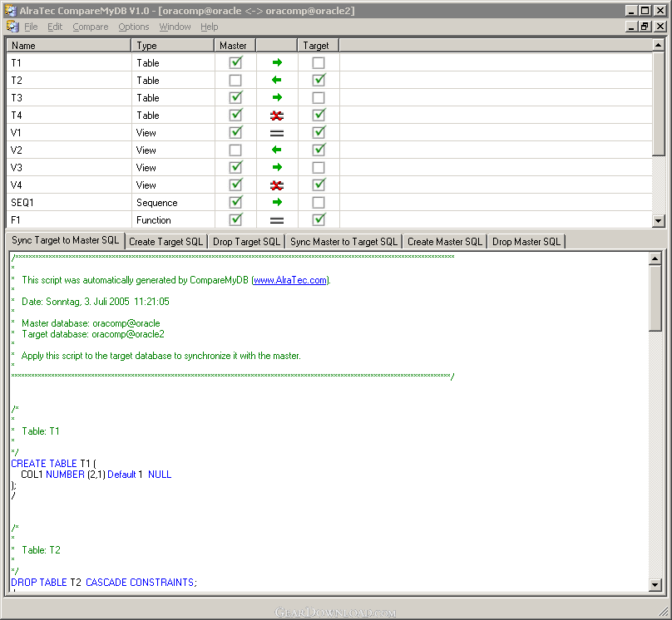
Task: Click the green left arrow in T2 row
Action: click(277, 80)
